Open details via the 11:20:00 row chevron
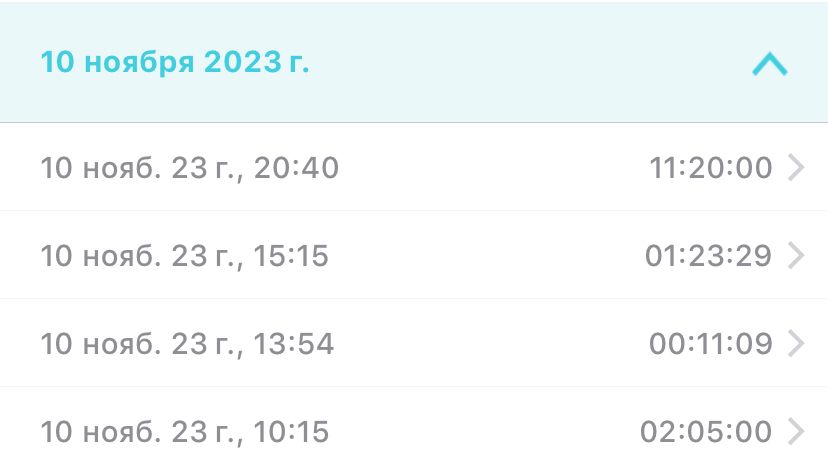This screenshot has height=471, width=828. (796, 168)
